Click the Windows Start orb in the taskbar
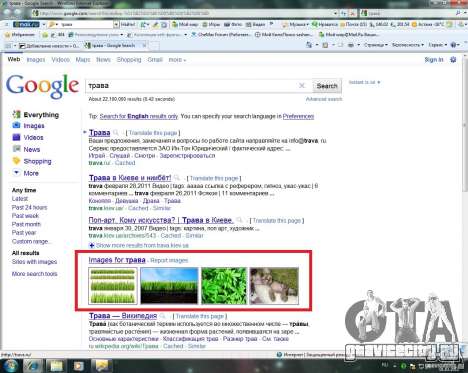This screenshot has height=373, width=468. pyautogui.click(x=10, y=366)
